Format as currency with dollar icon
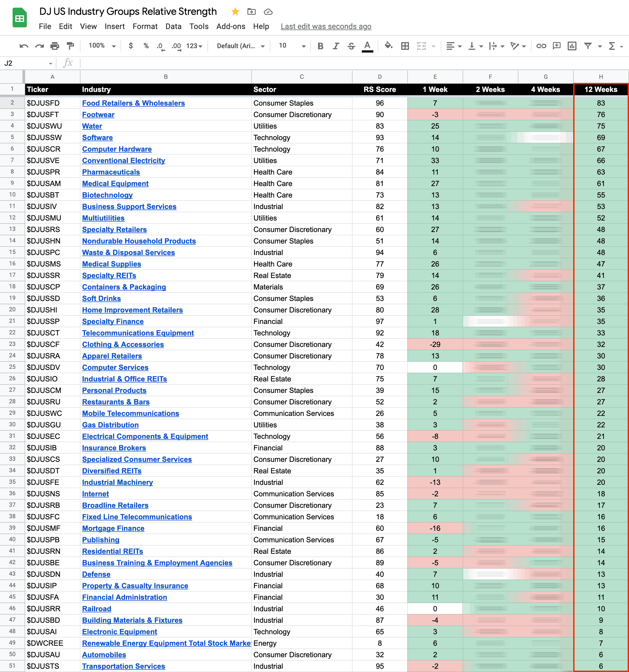Viewport: 629px width, 672px height. (131, 46)
